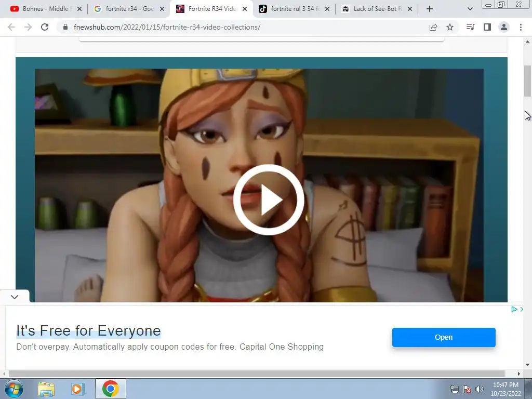Click the horizontal scrollbar thumb
532x399 pixels.
pyautogui.click(x=257, y=374)
